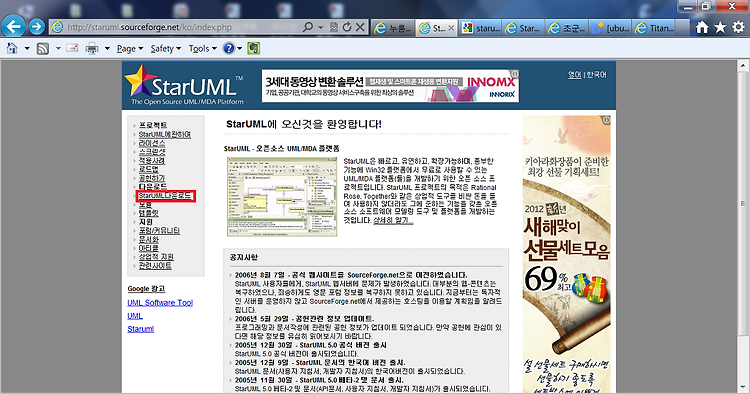The height and width of the screenshot is (394, 750).
Task: Open Favorites with the star icon
Action: tap(720, 28)
